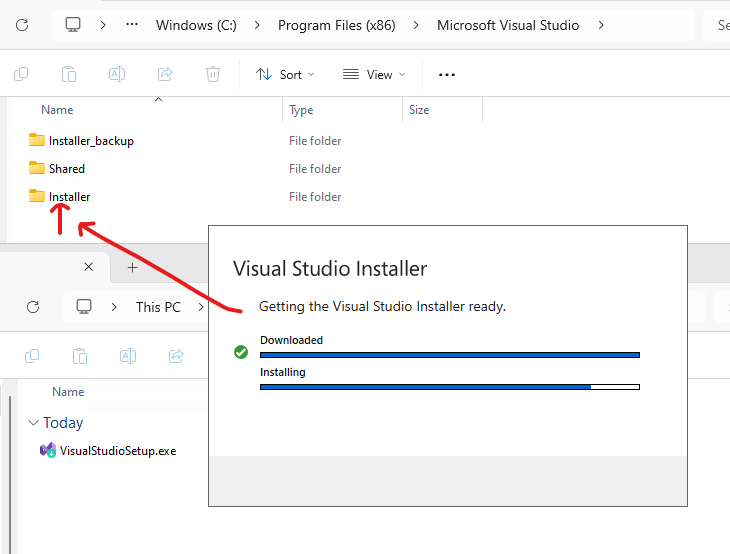Go to Windows (C:) in the breadcrumb

pos(196,25)
